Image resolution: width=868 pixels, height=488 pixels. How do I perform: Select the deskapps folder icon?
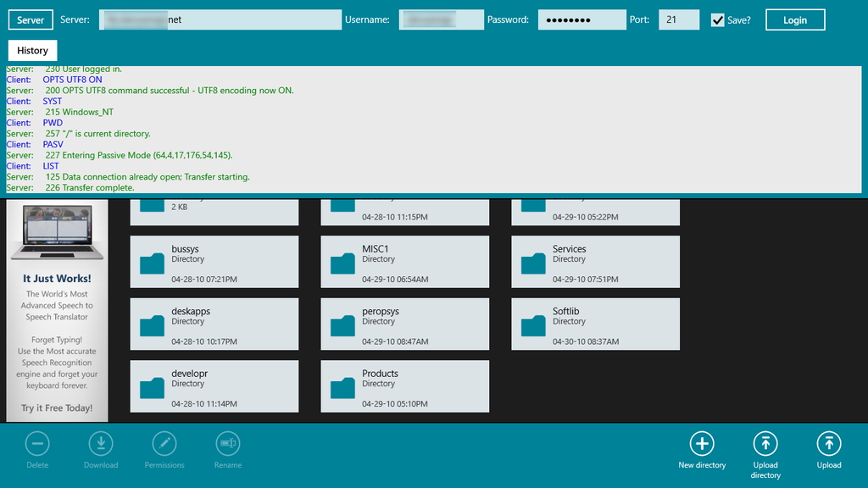click(152, 326)
